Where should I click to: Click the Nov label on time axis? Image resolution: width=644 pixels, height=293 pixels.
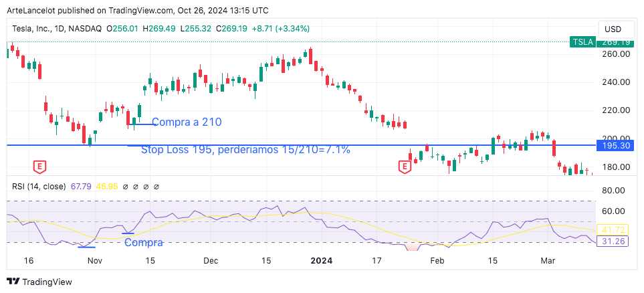pos(95,261)
